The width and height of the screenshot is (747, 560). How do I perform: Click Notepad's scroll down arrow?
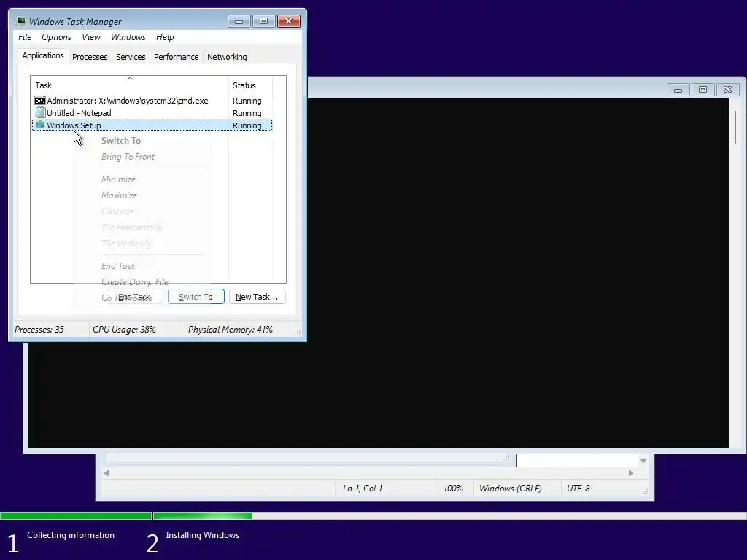pos(643,461)
